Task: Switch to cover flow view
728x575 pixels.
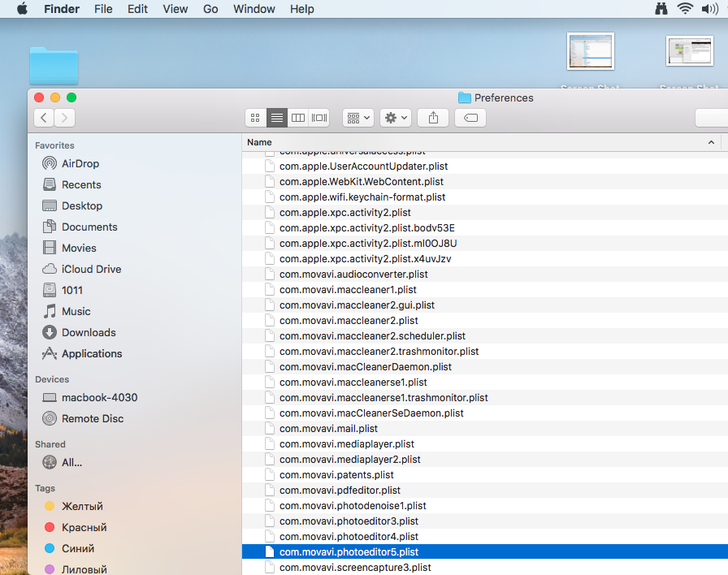Action: tap(319, 118)
